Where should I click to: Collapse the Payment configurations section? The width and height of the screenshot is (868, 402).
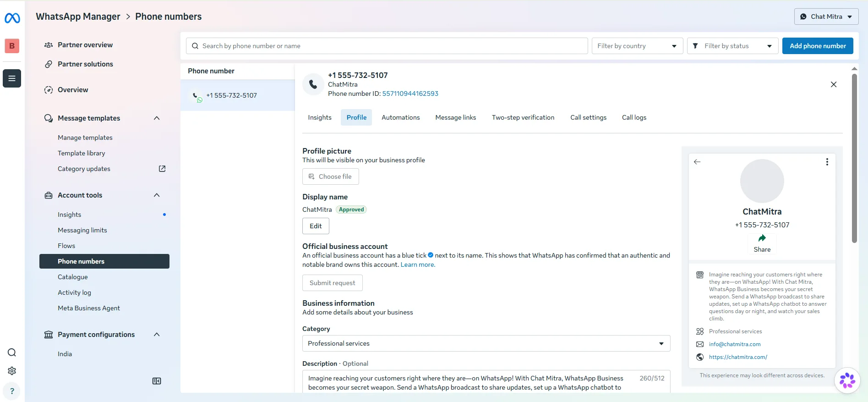(x=157, y=335)
